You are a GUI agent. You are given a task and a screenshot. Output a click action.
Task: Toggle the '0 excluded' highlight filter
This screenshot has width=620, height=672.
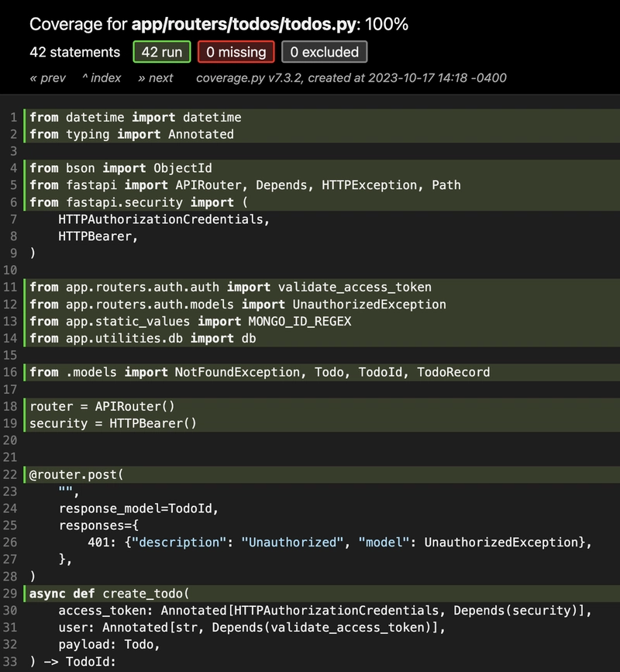tap(325, 52)
